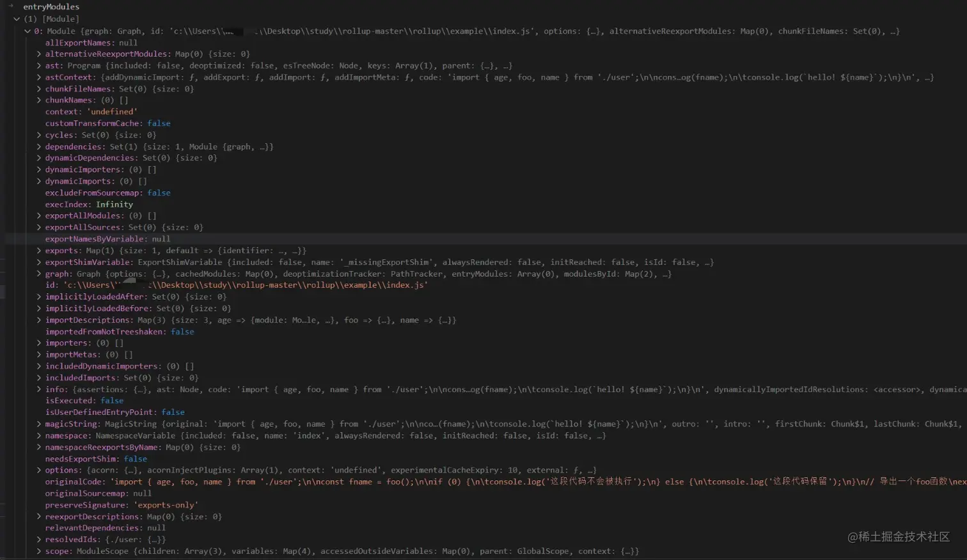Viewport: 967px width, 560px height.
Task: Select the relevantDependencies: null line
Action: [106, 528]
